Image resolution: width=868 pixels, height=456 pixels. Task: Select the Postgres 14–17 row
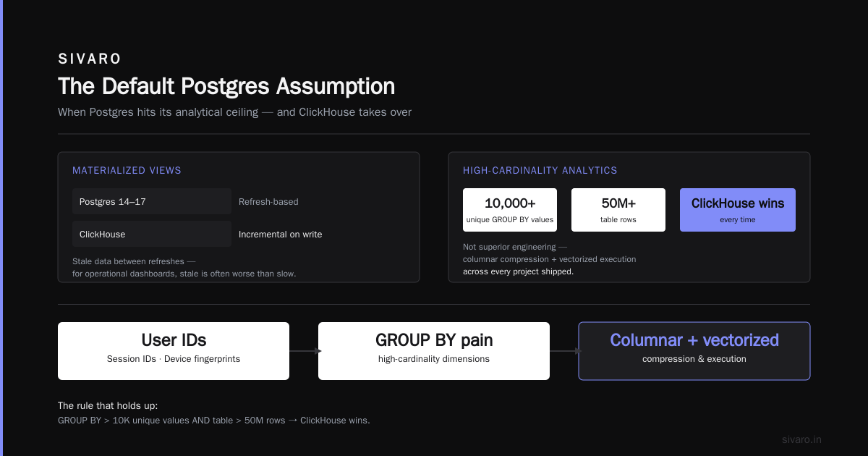pyautogui.click(x=152, y=201)
